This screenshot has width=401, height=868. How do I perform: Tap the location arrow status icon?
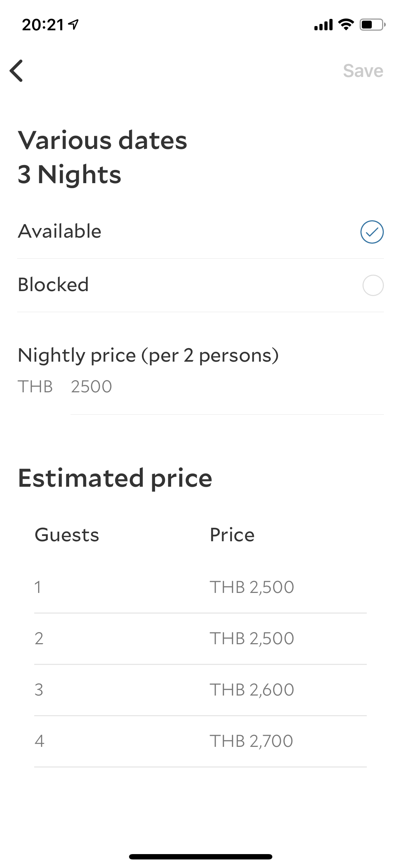click(74, 25)
